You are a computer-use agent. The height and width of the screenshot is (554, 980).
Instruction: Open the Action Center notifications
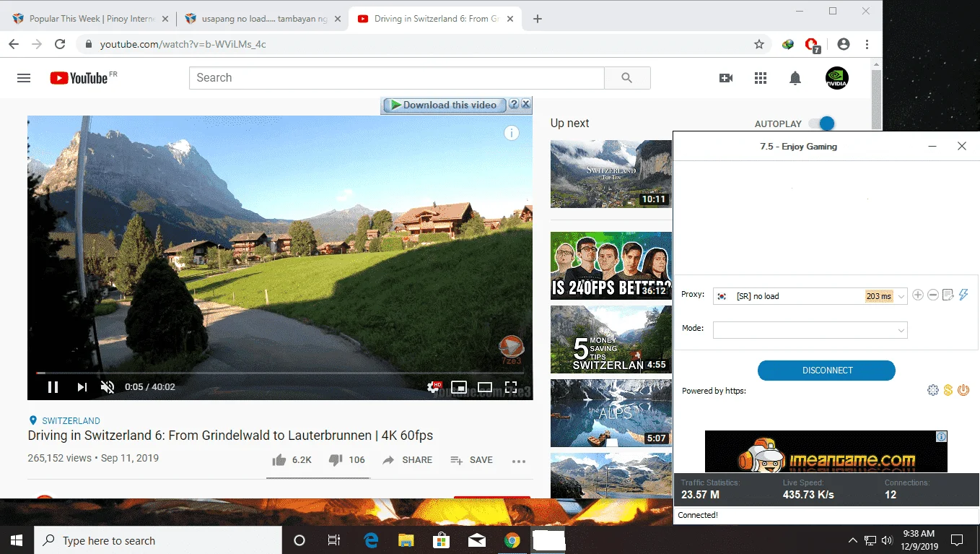(957, 540)
